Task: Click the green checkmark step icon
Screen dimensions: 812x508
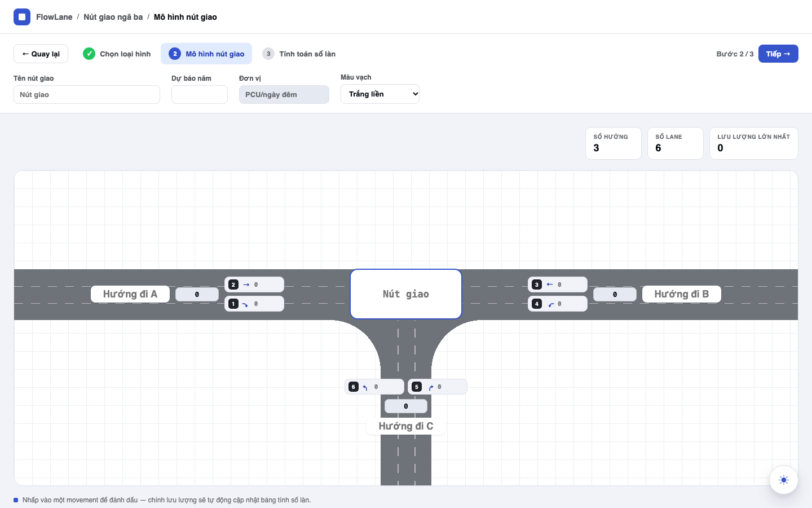Action: (x=89, y=54)
